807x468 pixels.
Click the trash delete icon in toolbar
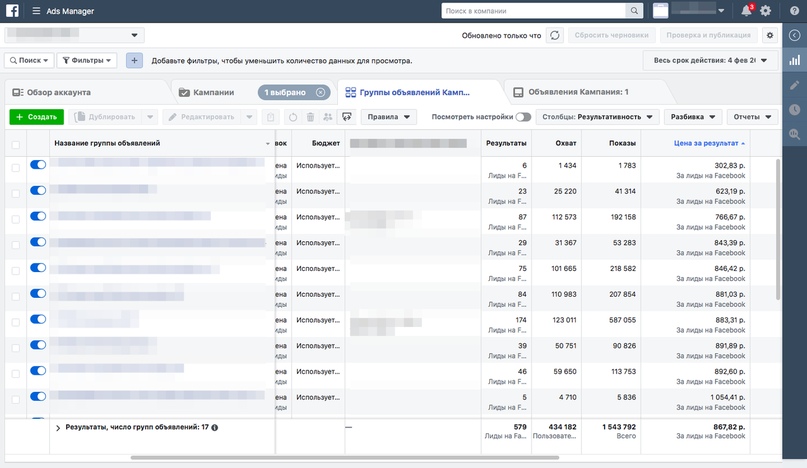(x=310, y=117)
